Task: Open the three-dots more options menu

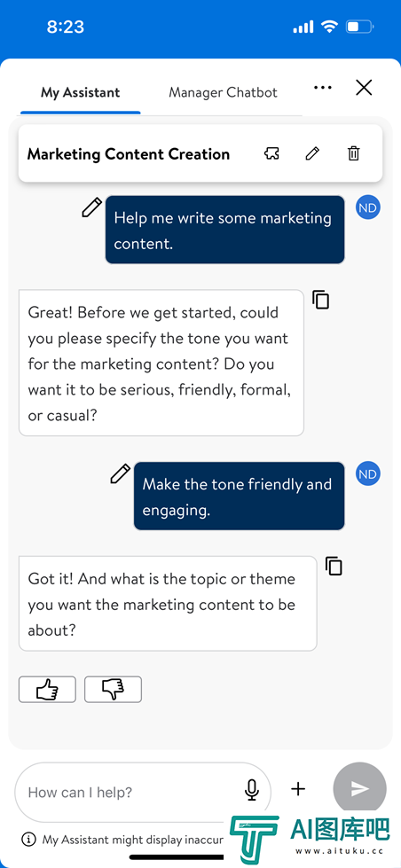Action: [323, 88]
